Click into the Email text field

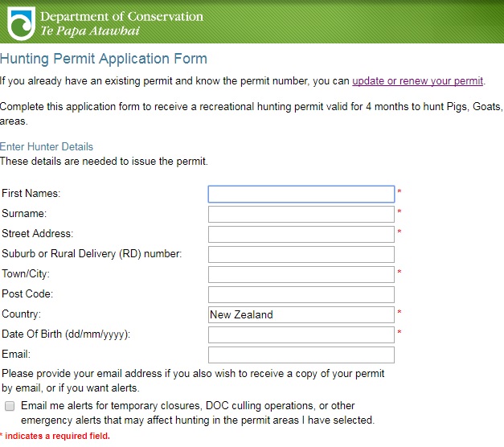(301, 355)
